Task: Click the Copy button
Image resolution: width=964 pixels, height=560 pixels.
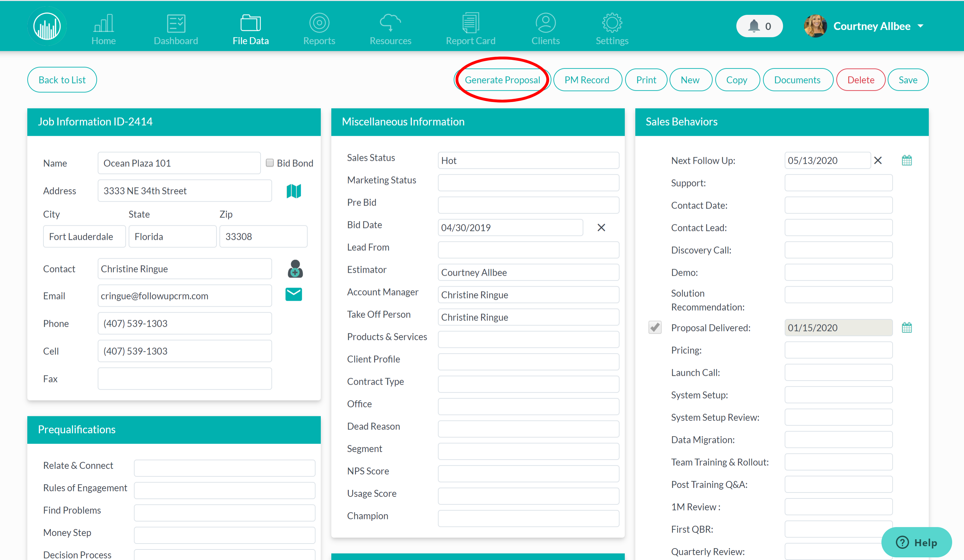Action: 737,80
